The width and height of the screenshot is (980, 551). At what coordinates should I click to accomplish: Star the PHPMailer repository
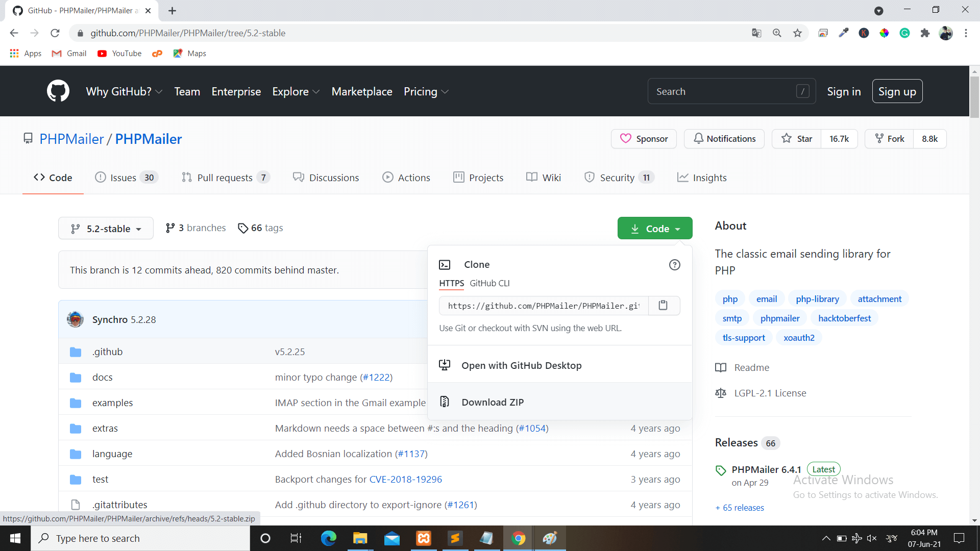[x=796, y=138]
